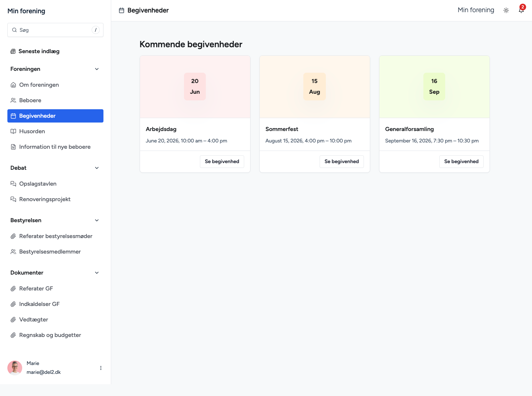
Task: Click Min forening link in top bar
Action: pos(476,10)
